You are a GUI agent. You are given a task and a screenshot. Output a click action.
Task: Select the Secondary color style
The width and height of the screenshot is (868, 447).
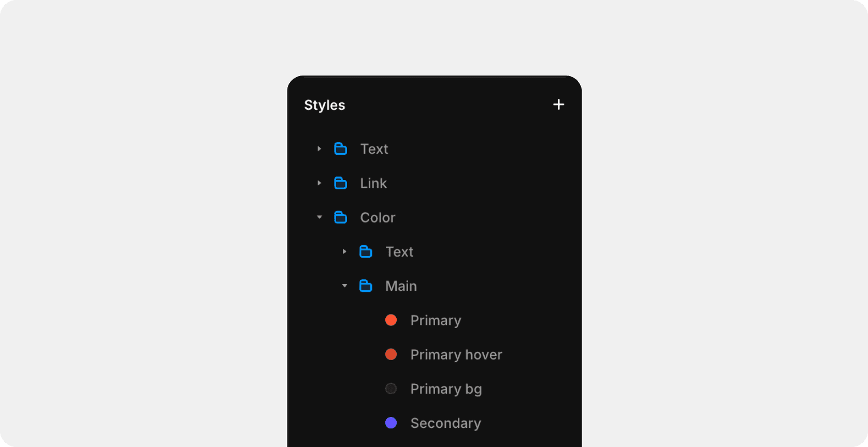click(445, 423)
